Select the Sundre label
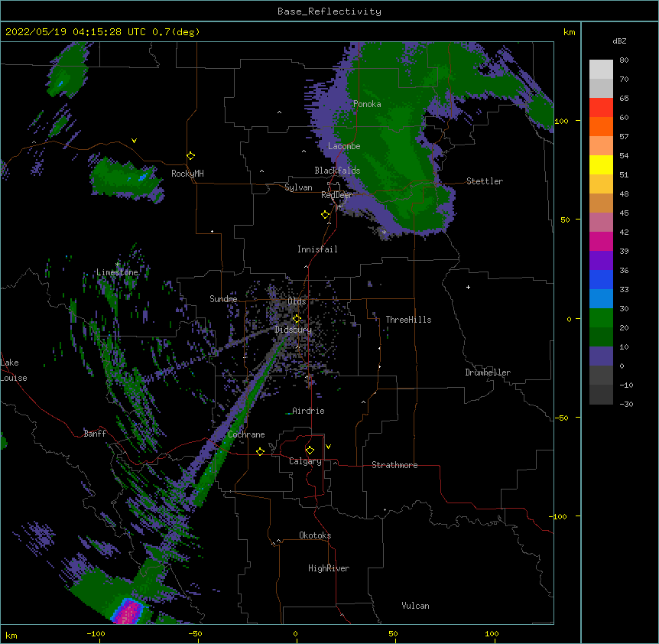 coord(223,299)
